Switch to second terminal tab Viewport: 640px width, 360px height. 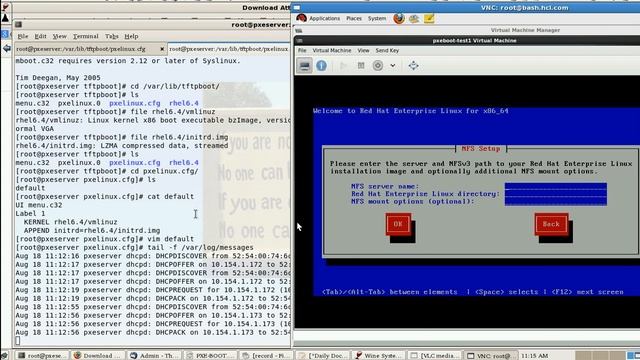(229, 49)
